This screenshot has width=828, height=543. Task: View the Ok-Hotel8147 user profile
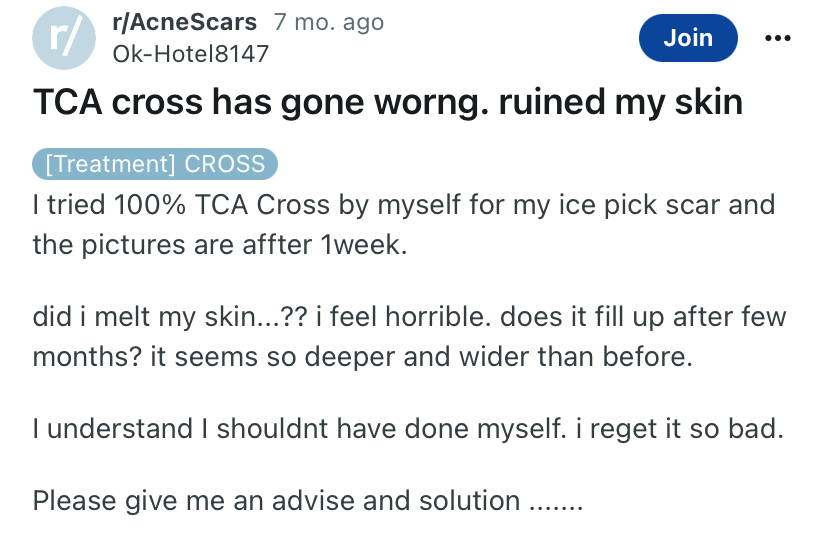point(191,54)
